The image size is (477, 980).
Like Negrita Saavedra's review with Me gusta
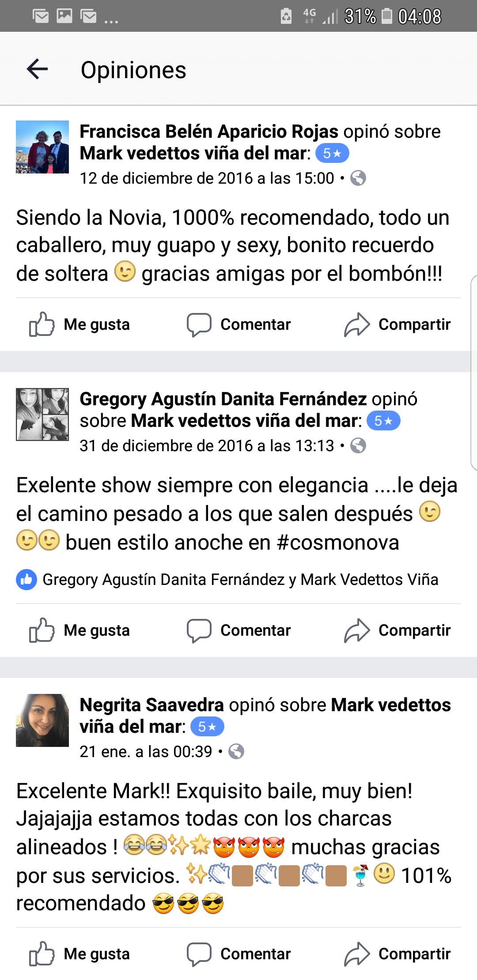(79, 954)
